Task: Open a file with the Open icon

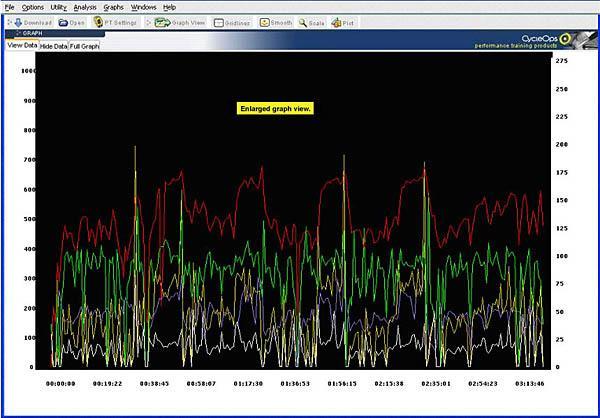Action: (x=72, y=21)
